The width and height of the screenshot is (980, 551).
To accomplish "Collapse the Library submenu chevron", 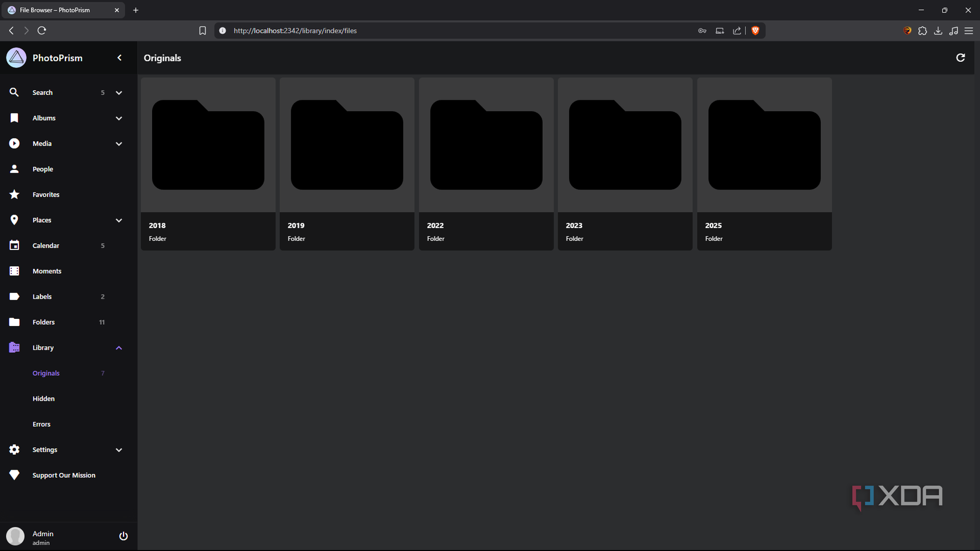I will (119, 348).
